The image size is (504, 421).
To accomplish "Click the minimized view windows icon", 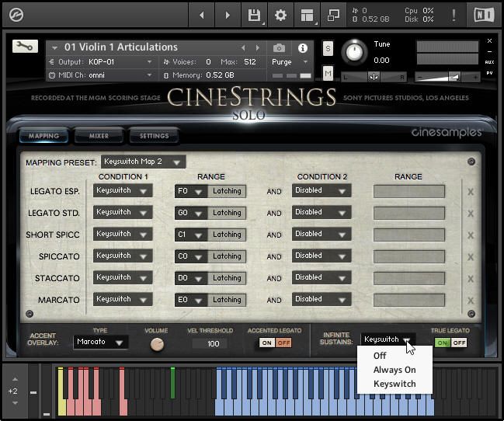I will click(333, 15).
